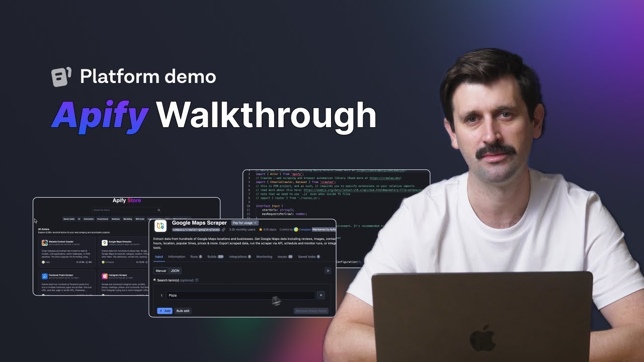Click the Google Maps Extractor card icon
The image size is (644, 362).
tap(105, 243)
